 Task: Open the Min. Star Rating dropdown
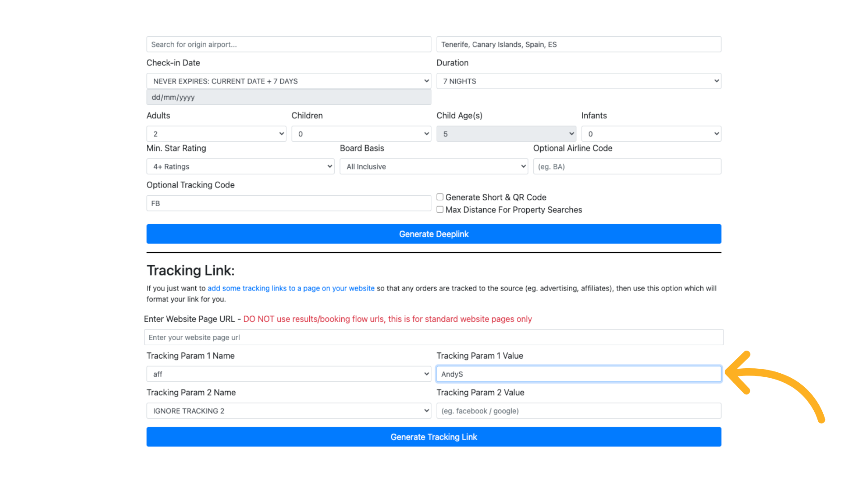240,167
